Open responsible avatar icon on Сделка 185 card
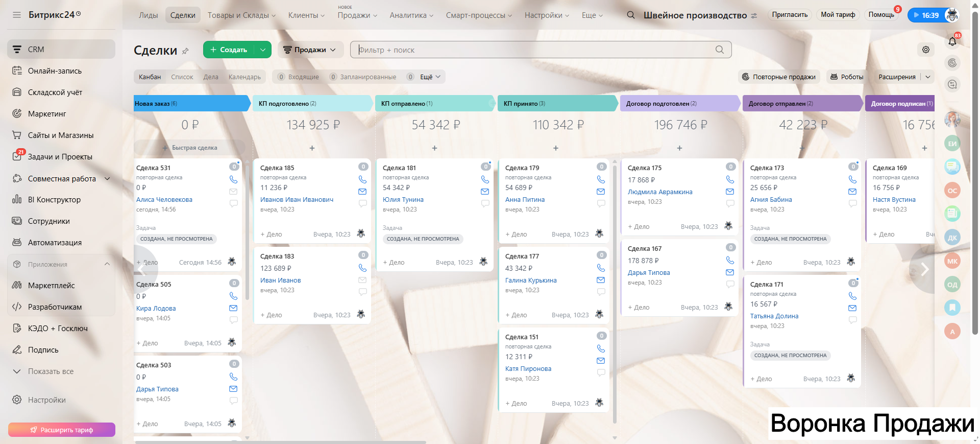 [361, 233]
